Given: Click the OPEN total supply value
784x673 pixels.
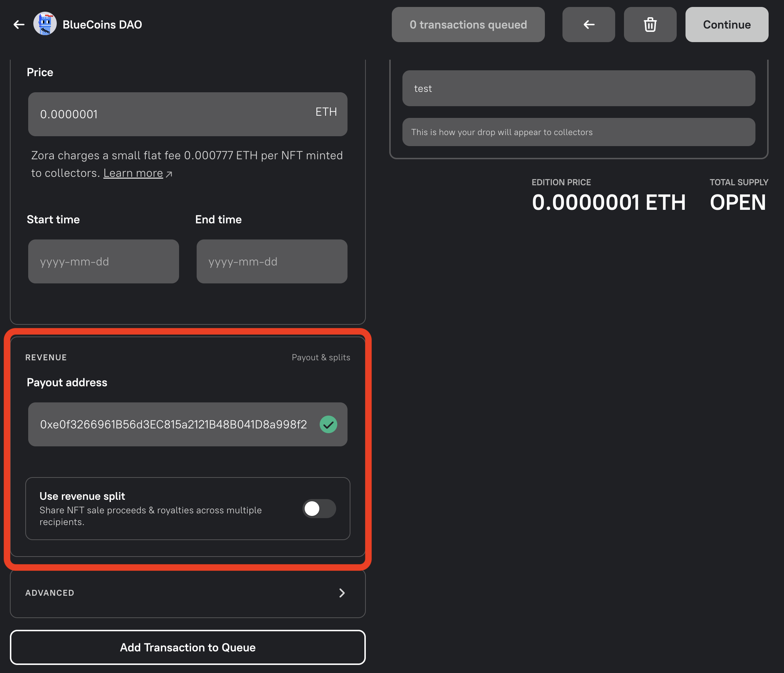Looking at the screenshot, I should tap(738, 202).
